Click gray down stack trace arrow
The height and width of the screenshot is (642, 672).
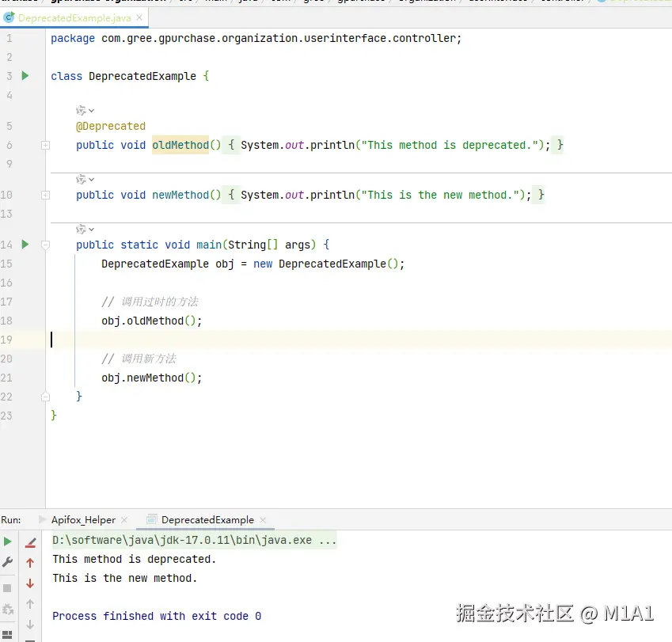pyautogui.click(x=30, y=625)
